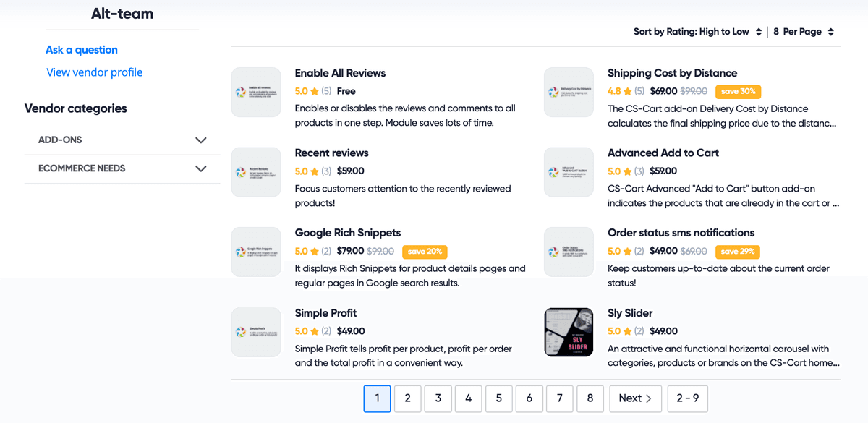Screen dimensions: 868x423
Task: Select page 5 in the pagination
Action: [x=499, y=398]
